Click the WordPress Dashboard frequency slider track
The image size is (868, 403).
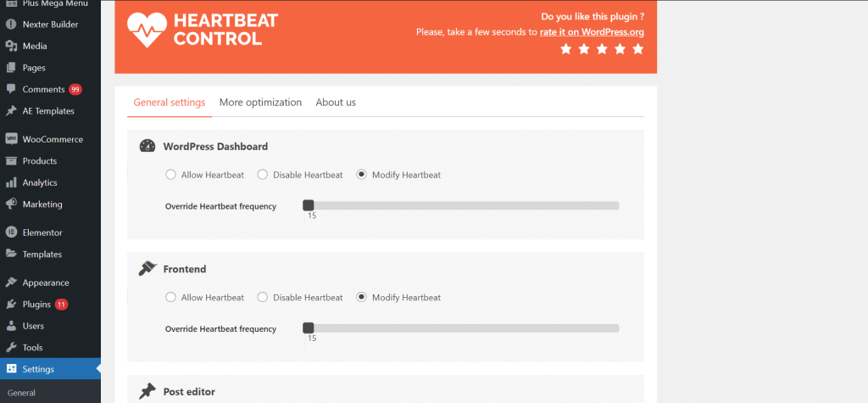tap(460, 205)
